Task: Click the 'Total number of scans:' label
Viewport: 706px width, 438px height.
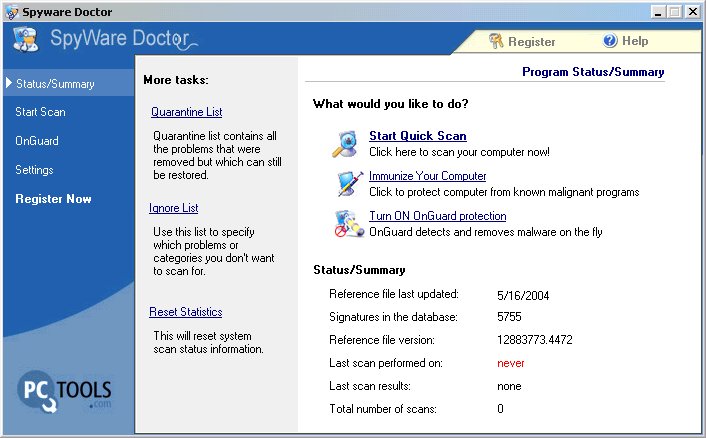Action: (x=383, y=409)
